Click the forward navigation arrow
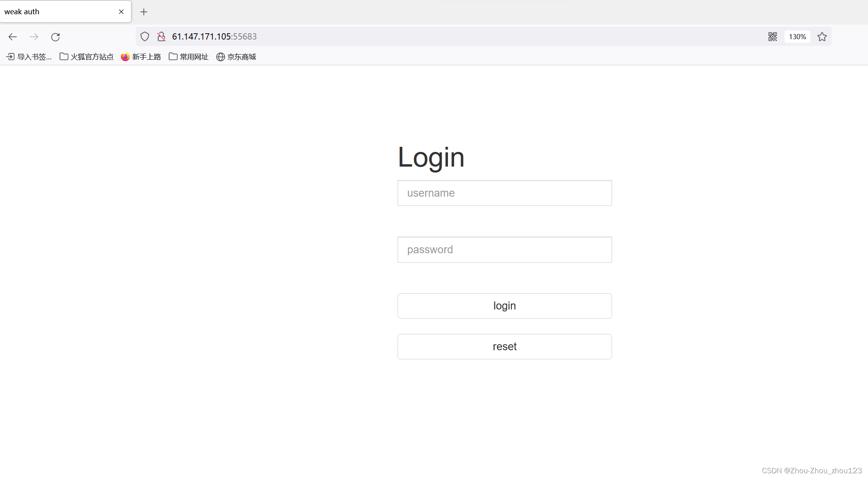 pyautogui.click(x=34, y=37)
